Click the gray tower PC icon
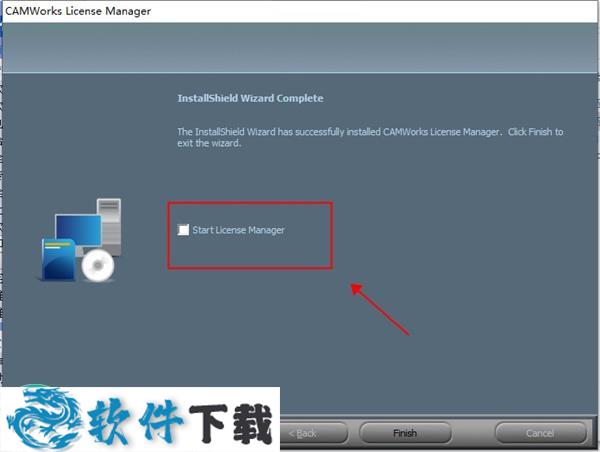This screenshot has height=452, width=600. (109, 227)
